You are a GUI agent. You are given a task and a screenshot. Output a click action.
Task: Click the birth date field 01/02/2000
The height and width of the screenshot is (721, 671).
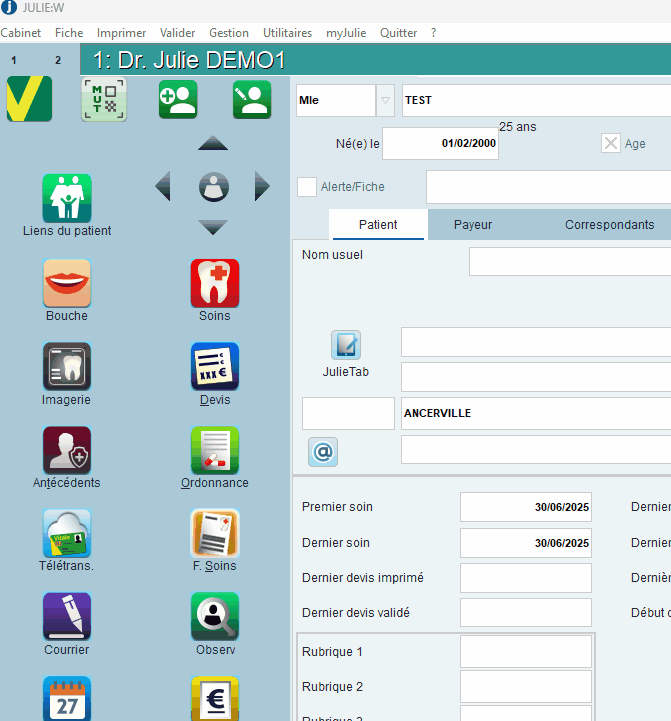pos(441,143)
